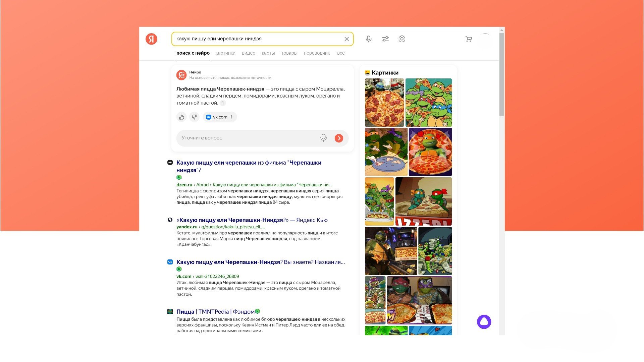644x362 pixels.
Task: Open search settings sliders icon
Action: point(385,39)
